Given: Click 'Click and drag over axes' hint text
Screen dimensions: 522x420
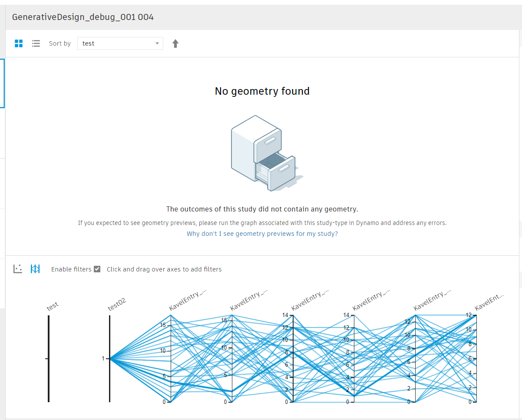Looking at the screenshot, I should tap(164, 269).
